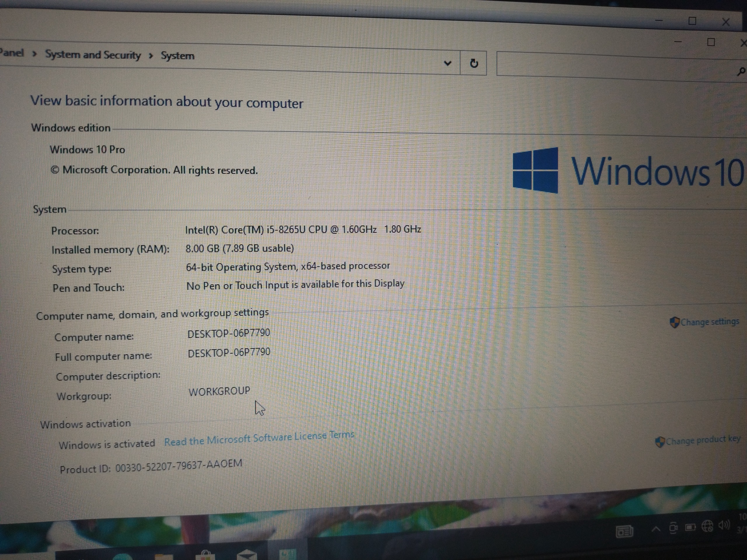
Task: Select the 'Intel(R) Core(TM) i5-8265U' processor value
Action: [303, 230]
